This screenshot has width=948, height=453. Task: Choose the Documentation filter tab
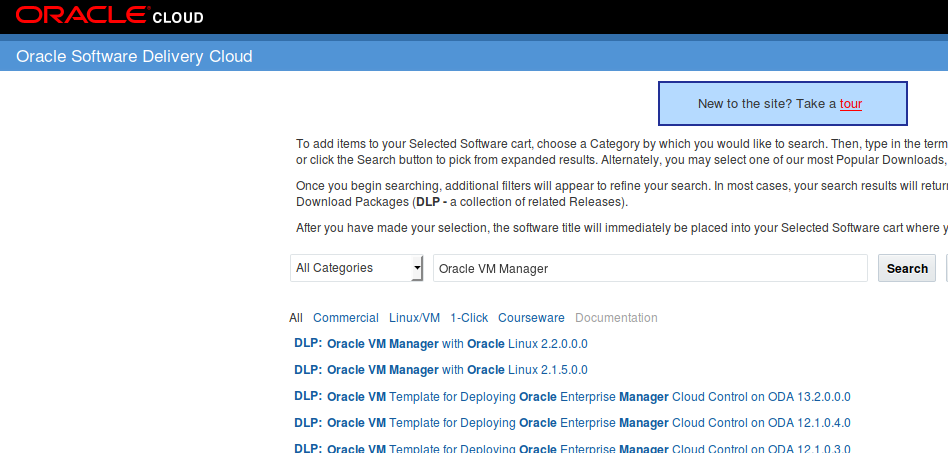[616, 318]
